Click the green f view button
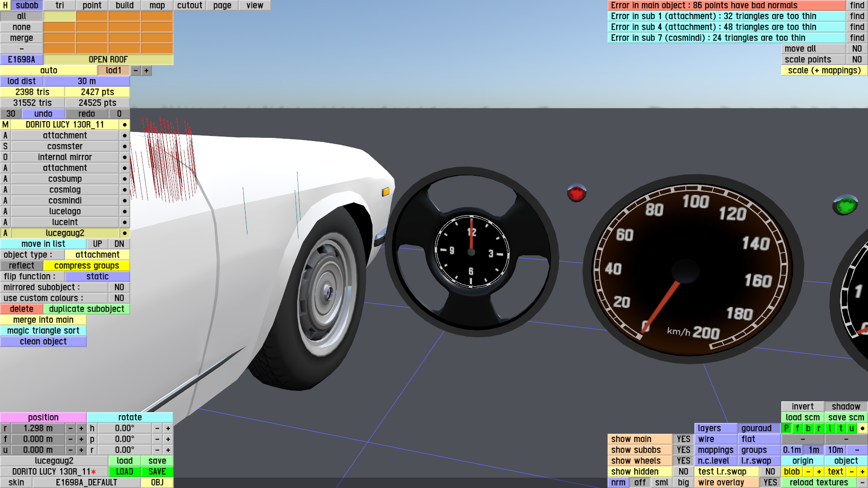This screenshot has height=488, width=868. pos(797,428)
